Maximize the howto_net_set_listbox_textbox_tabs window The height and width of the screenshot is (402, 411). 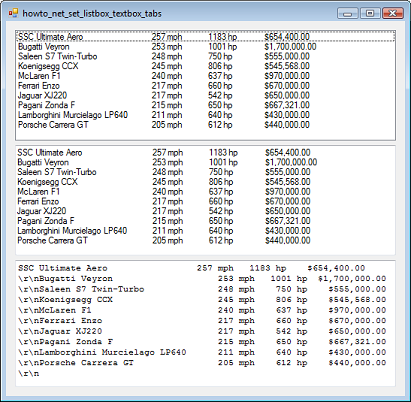tap(370, 13)
